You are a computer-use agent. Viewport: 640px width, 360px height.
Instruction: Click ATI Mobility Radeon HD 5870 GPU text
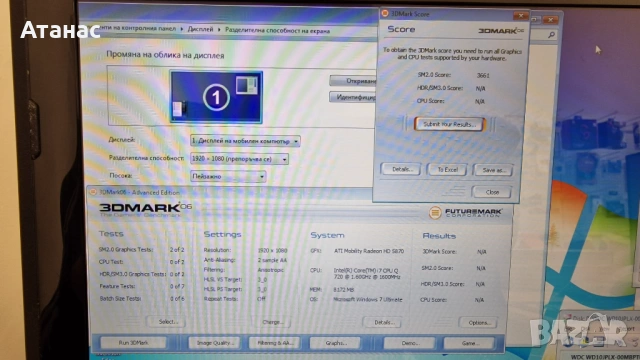(369, 251)
